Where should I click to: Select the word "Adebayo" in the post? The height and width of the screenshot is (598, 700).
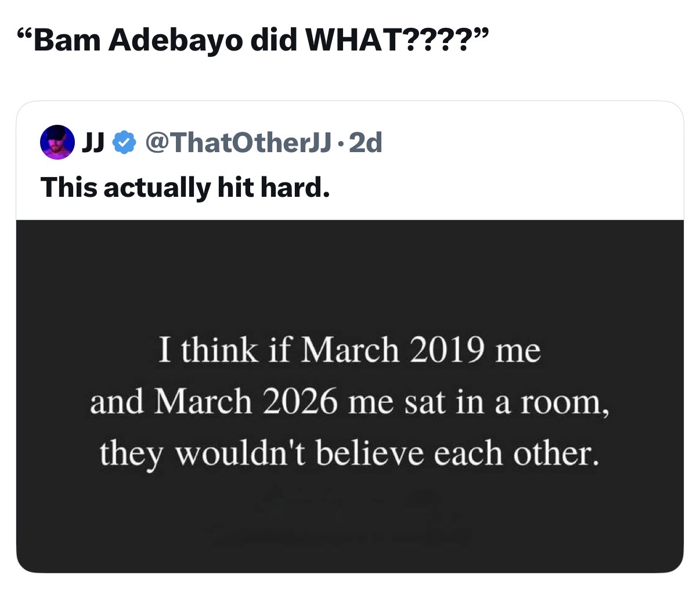175,39
